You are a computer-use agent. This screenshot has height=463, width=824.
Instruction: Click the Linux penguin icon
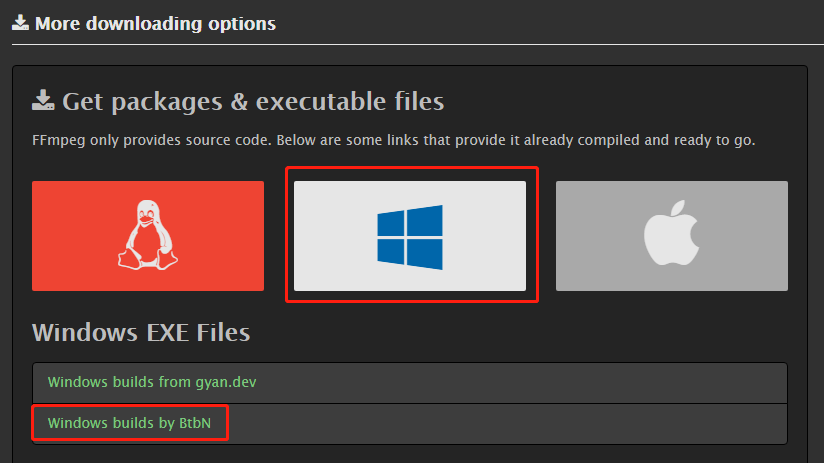pyautogui.click(x=147, y=235)
